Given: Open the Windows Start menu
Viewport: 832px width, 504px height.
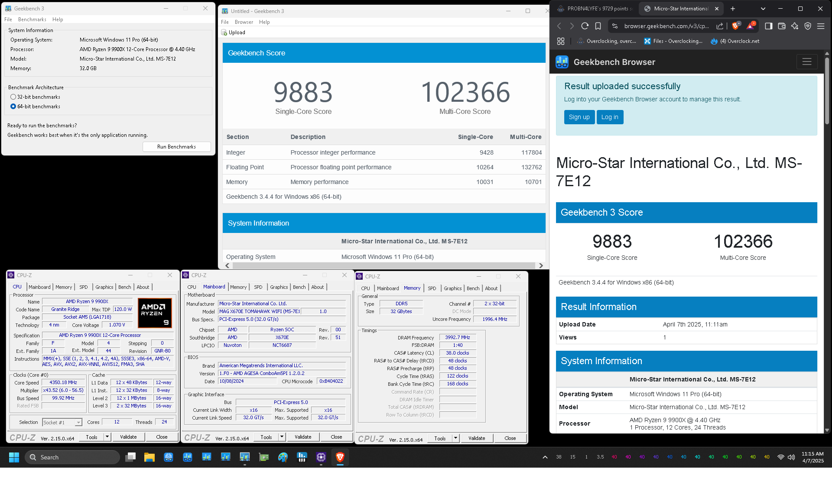Looking at the screenshot, I should tap(14, 457).
